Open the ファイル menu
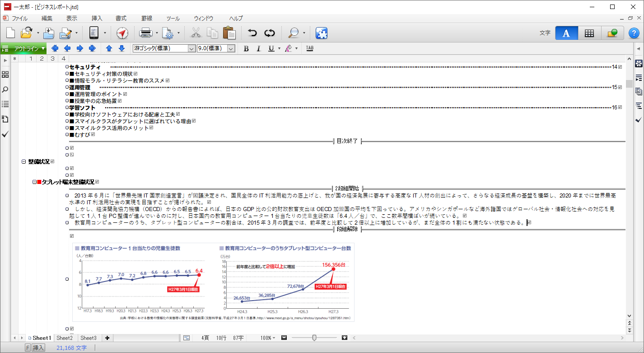The image size is (644, 353). 19,19
